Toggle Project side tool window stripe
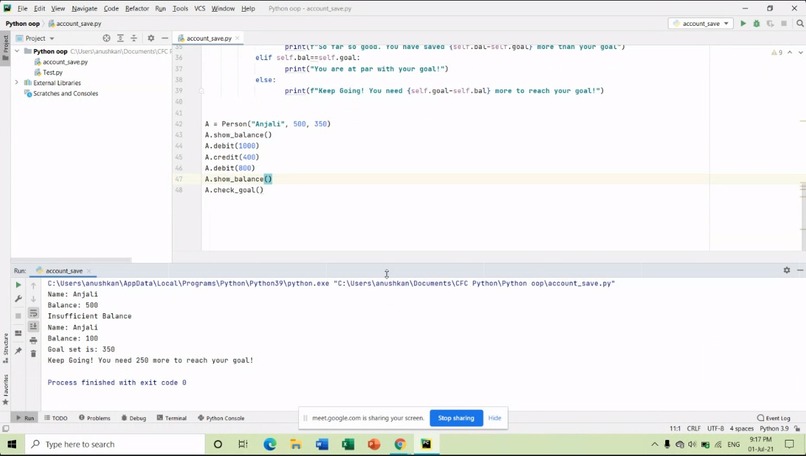This screenshot has width=806, height=456. click(6, 47)
